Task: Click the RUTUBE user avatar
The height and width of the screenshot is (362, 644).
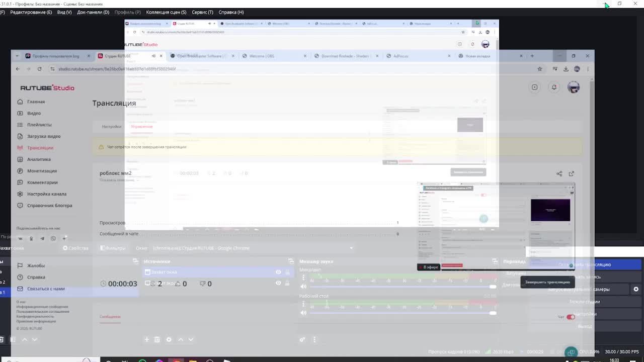Action: click(573, 87)
